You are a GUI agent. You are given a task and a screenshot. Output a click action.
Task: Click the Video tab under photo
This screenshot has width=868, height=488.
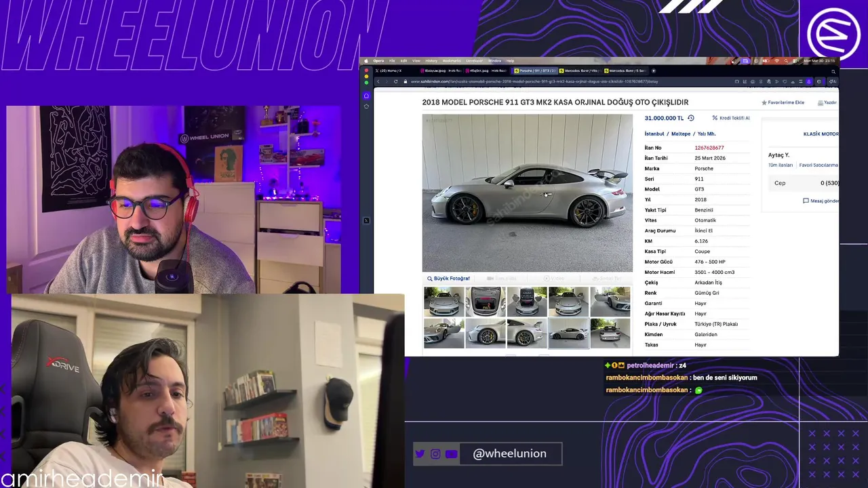[554, 279]
